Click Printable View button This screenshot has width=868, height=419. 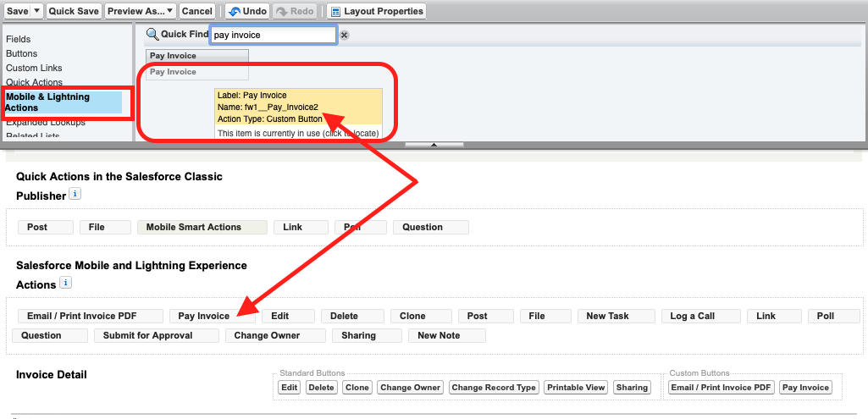(577, 388)
